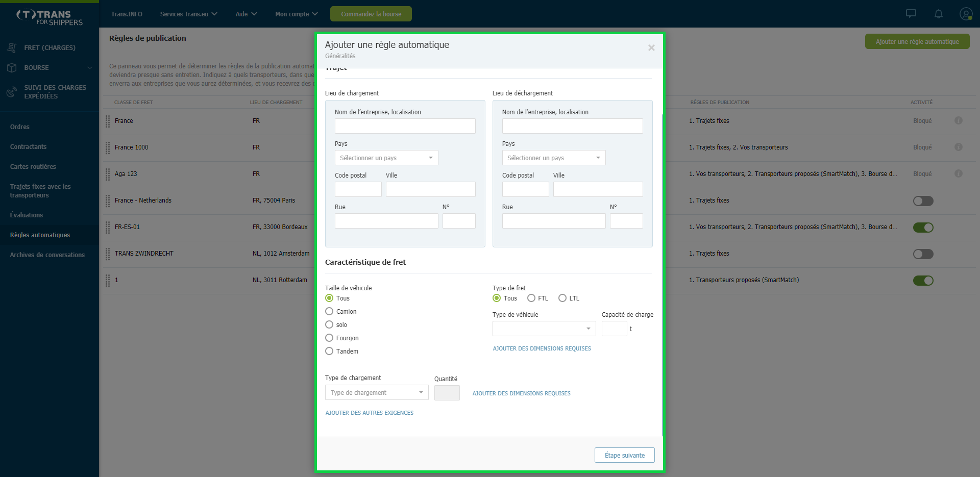The image size is (980, 477).
Task: Grab drag handle of Aga 123 row
Action: tap(108, 174)
